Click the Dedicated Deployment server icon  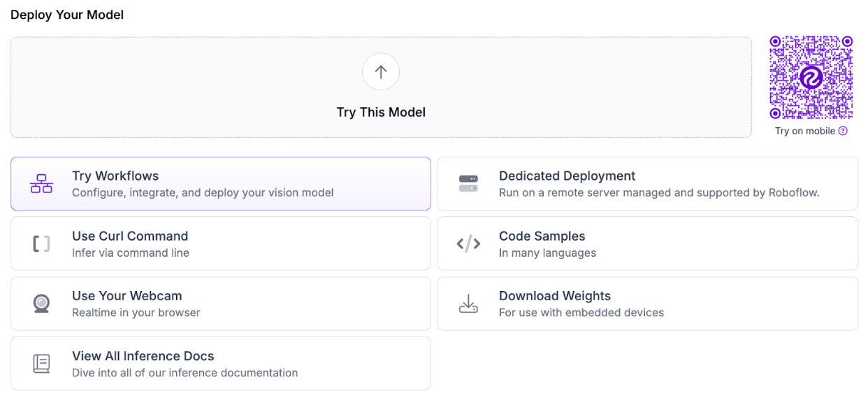[x=468, y=184]
